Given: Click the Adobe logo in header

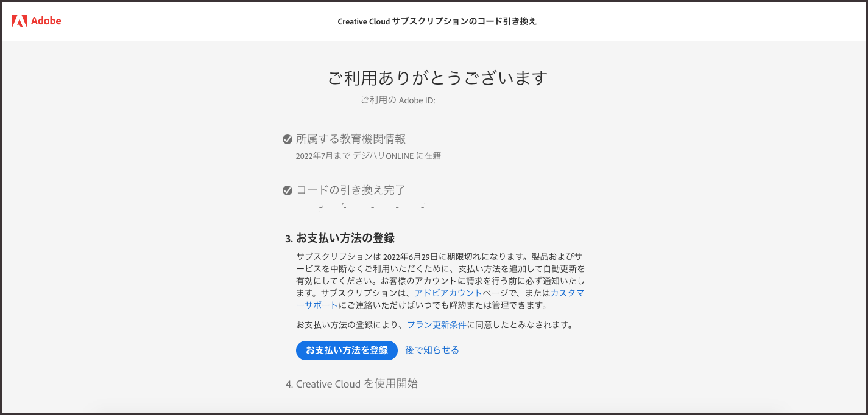Looking at the screenshot, I should click(37, 21).
